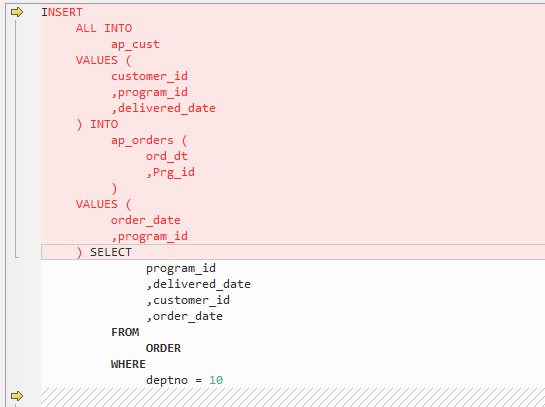Click the yellow arrow at the bottom gutter
Image resolution: width=545 pixels, height=407 pixels.
(17, 396)
